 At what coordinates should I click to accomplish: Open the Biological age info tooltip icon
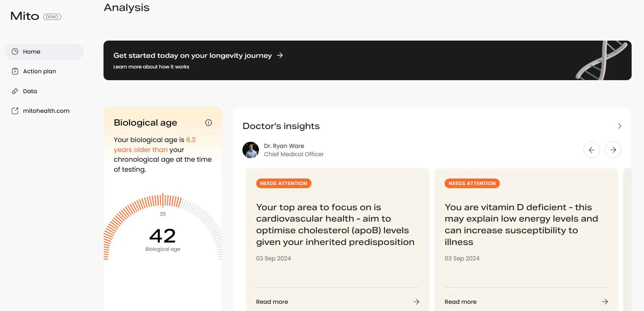[209, 122]
